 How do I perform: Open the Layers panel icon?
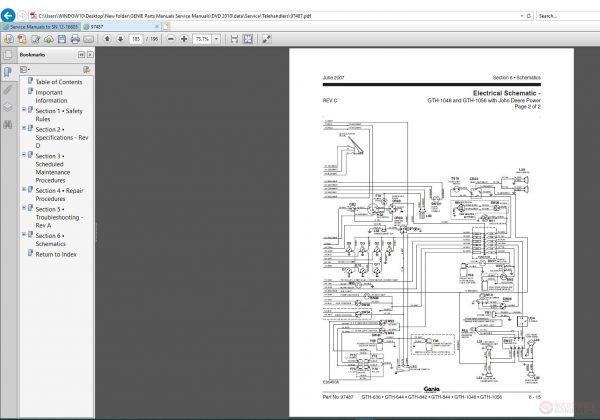click(x=8, y=107)
